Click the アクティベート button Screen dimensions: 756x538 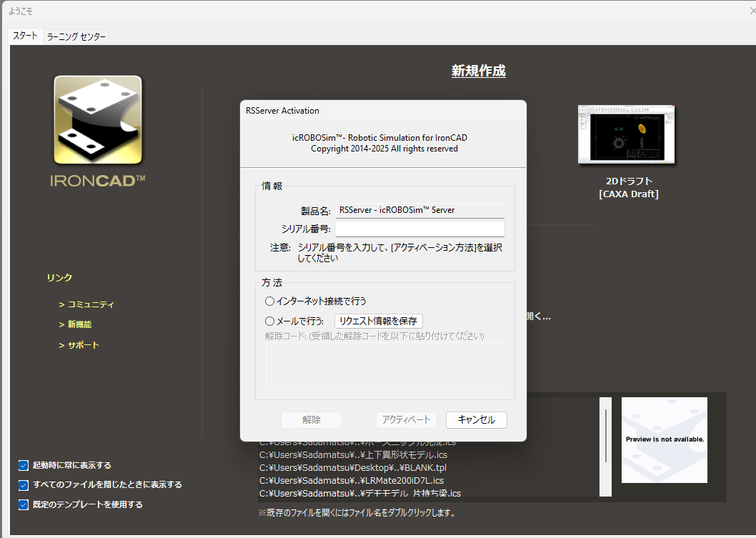pyautogui.click(x=407, y=420)
